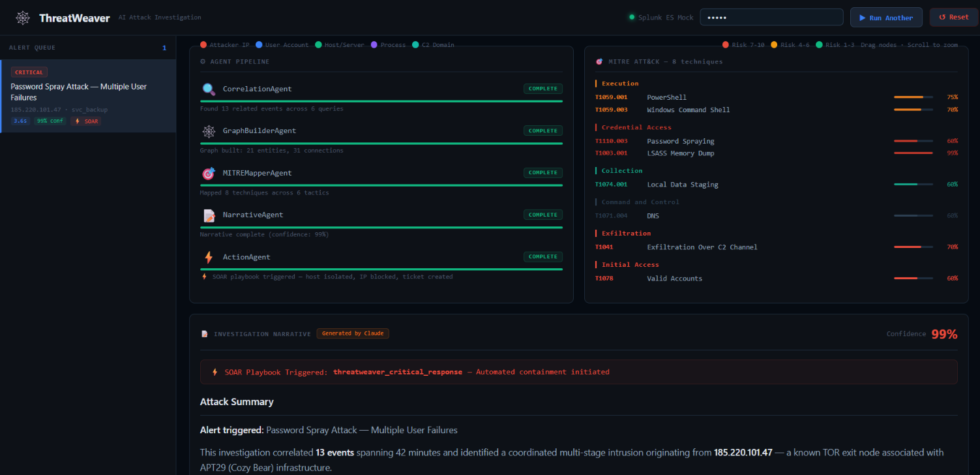Viewport: 980px width, 475px height.
Task: Click the lightning icon in the SOAR playbook banner
Action: coord(215,372)
